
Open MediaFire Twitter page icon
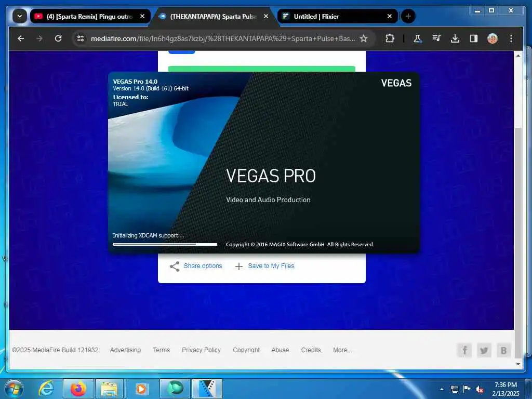484,350
